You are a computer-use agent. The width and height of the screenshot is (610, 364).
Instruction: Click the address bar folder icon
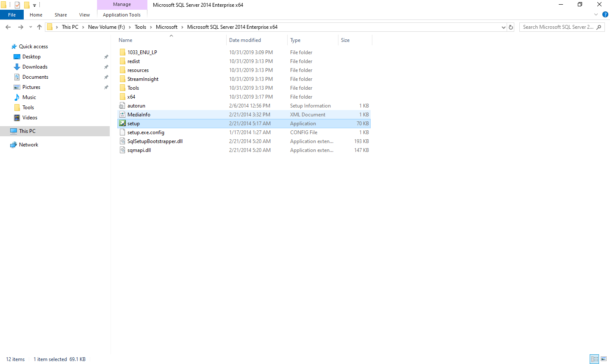click(x=50, y=27)
